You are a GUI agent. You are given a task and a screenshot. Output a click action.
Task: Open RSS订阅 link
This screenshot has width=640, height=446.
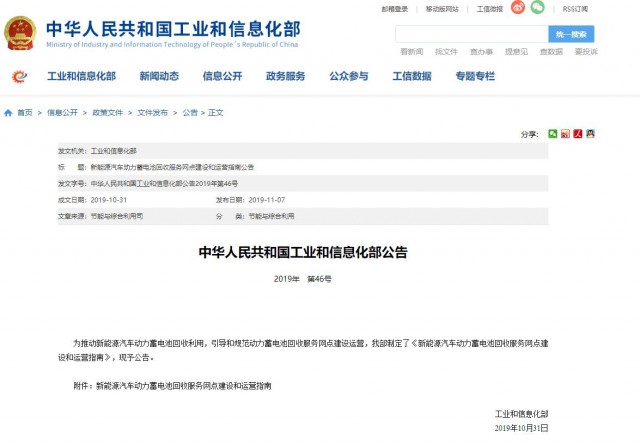575,9
